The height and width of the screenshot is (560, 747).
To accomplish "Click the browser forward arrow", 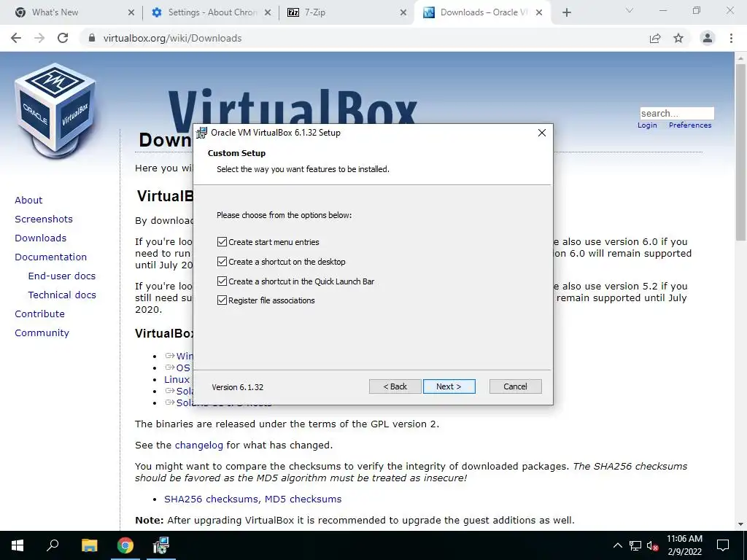I will [x=39, y=38].
